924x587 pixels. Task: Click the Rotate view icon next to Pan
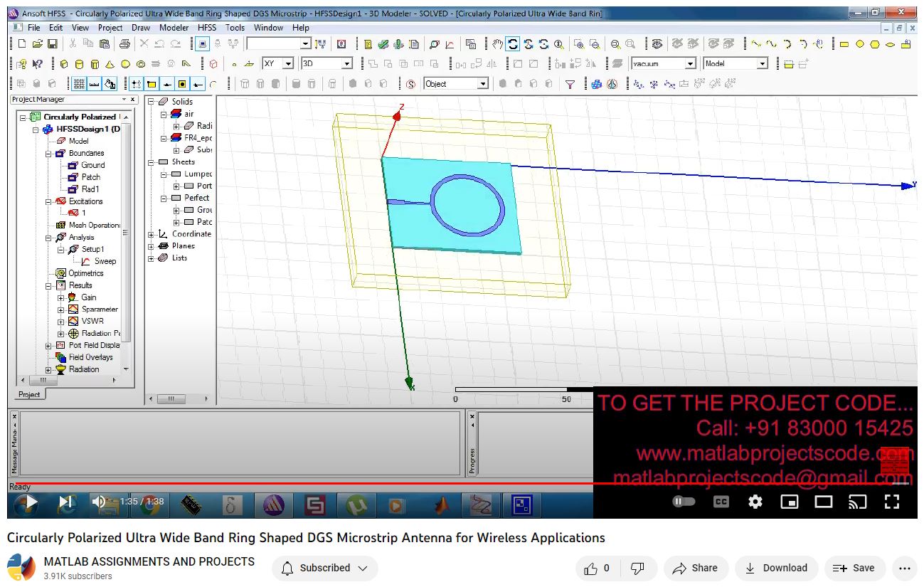[x=513, y=44]
